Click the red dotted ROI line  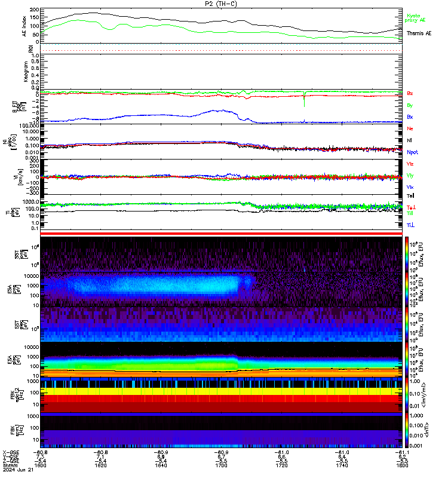pos(221,51)
